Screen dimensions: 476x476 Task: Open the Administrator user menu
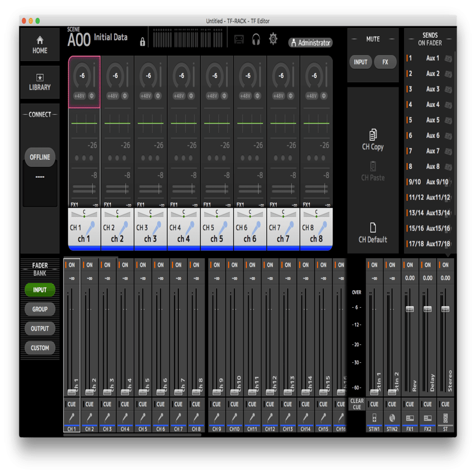(x=310, y=43)
